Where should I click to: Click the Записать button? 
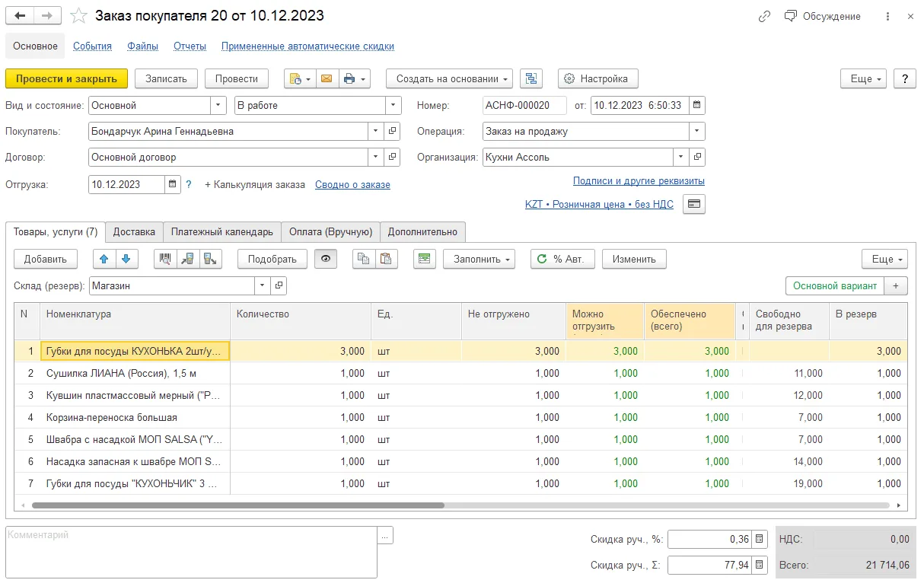[x=166, y=78]
